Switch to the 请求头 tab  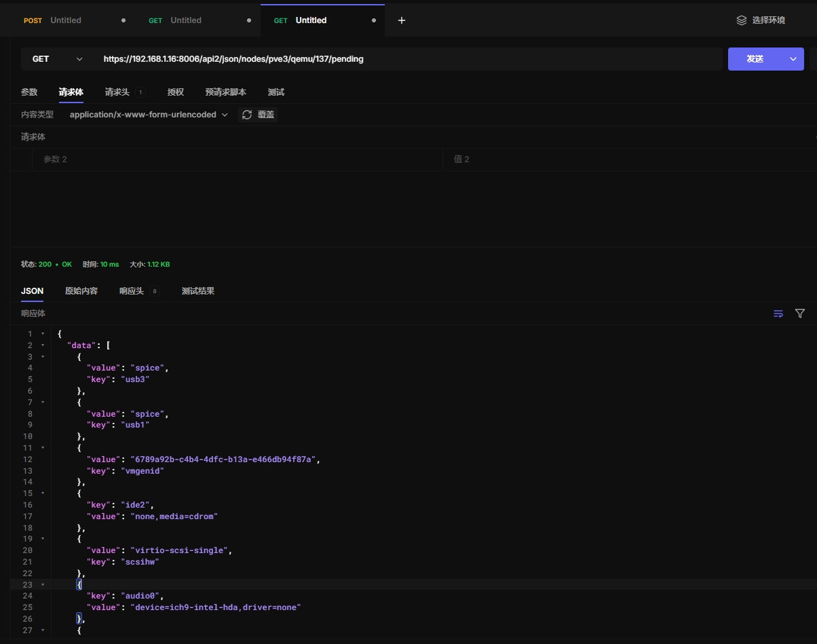[117, 92]
